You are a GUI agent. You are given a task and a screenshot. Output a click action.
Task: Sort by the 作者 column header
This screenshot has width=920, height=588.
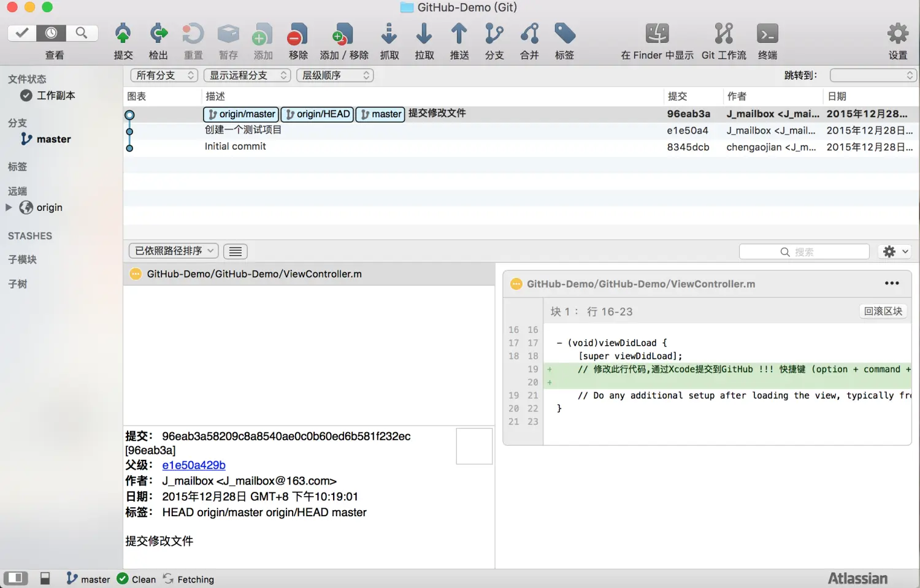773,96
